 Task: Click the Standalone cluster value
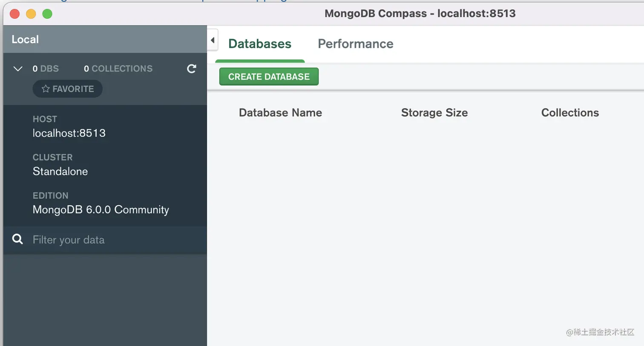coord(60,172)
